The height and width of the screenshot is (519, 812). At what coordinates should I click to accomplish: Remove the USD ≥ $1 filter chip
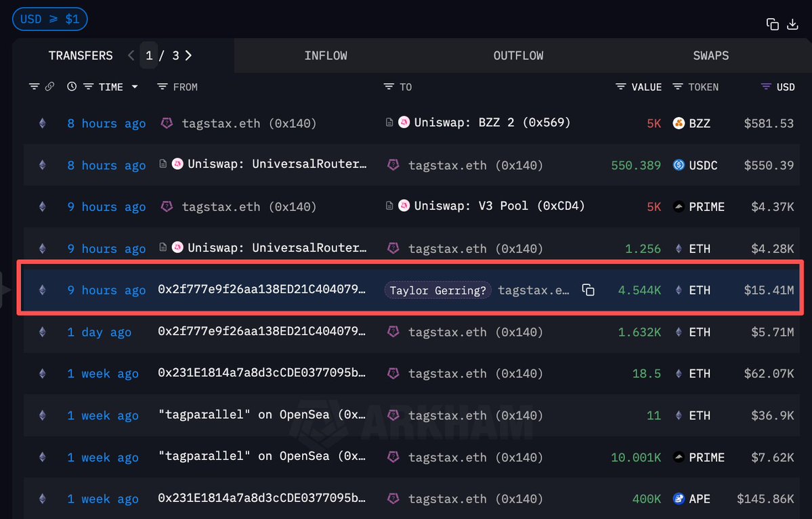[49, 19]
